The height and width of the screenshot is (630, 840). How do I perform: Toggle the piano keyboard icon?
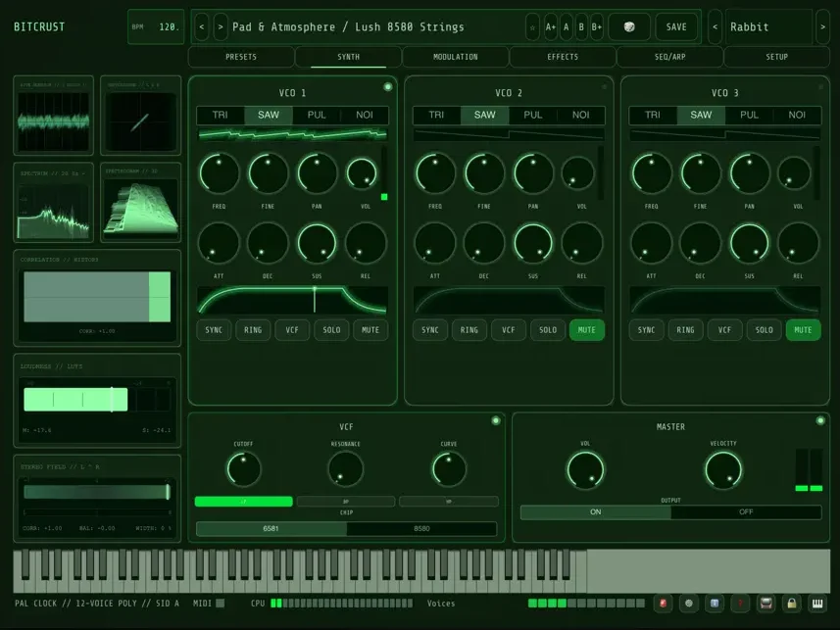pyautogui.click(x=817, y=604)
